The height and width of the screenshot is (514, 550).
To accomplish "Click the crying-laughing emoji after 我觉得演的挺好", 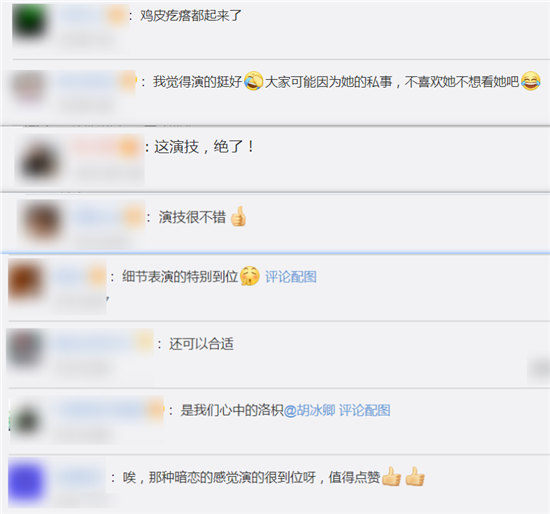I will tap(253, 81).
